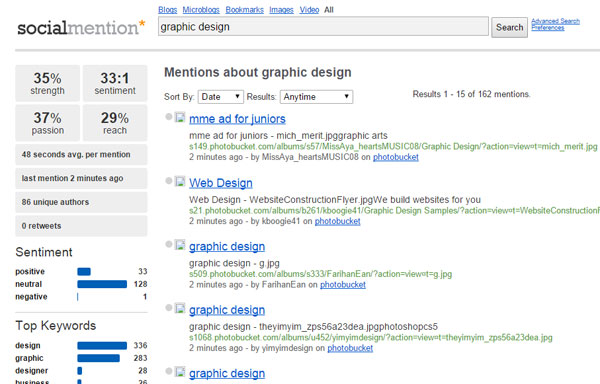Open the 'mme ad for juniors' result
The width and height of the screenshot is (600, 384).
(237, 119)
